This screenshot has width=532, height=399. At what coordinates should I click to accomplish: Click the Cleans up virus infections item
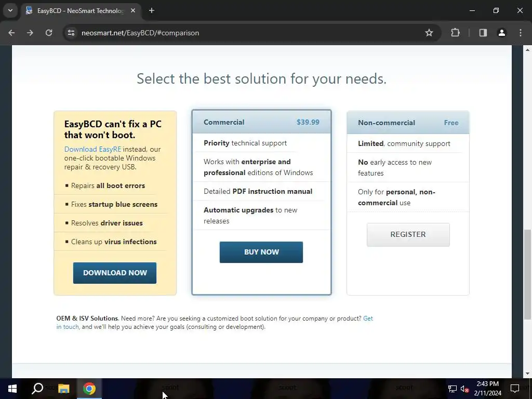pyautogui.click(x=114, y=242)
